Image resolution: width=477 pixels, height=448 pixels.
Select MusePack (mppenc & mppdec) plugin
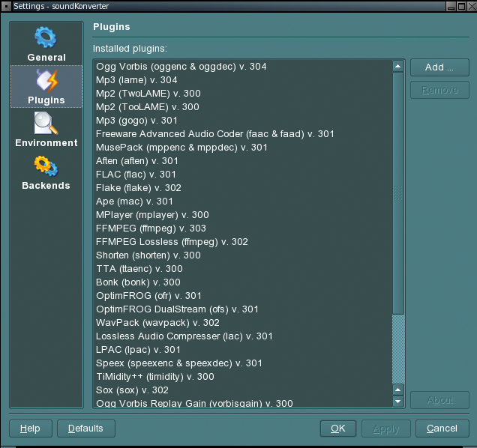(x=242, y=148)
